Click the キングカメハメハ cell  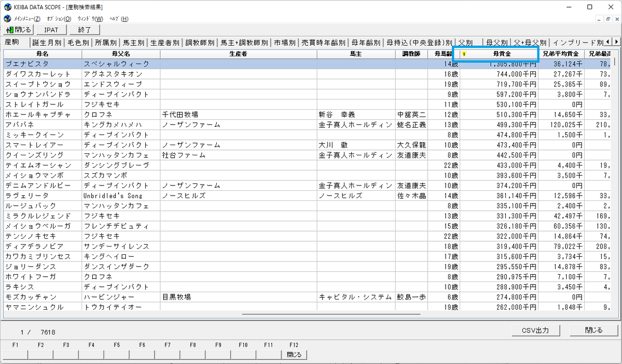coord(121,125)
